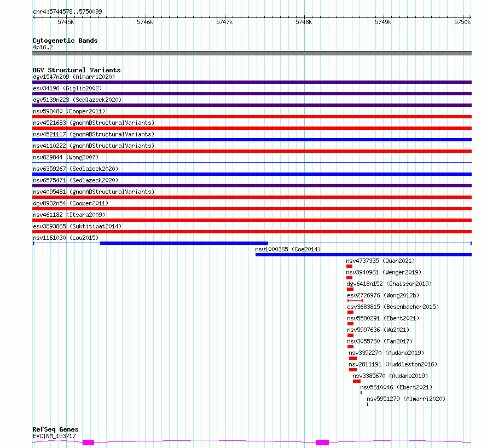Viewport: 487px width, 448px height.
Task: Click the 4p16.2 band label
Action: point(43,47)
